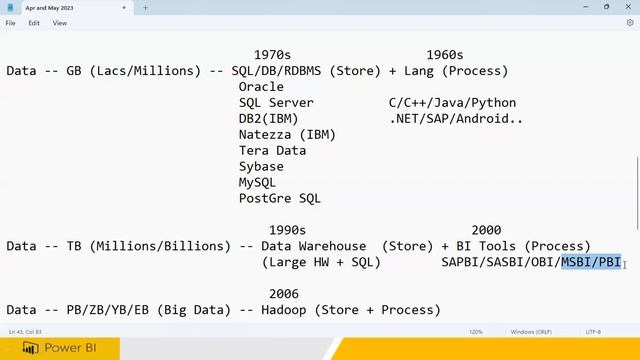640x360 pixels.
Task: Minimize the Notepad window
Action: point(586,7)
